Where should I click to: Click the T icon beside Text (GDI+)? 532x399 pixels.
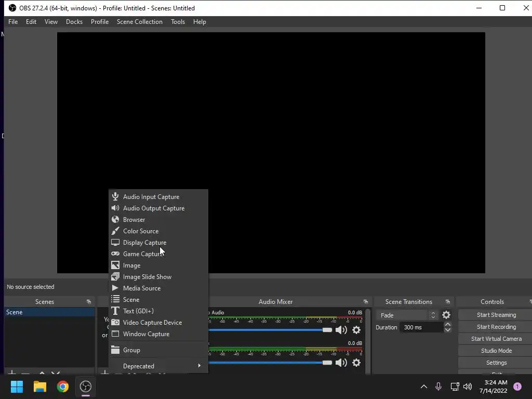[x=115, y=311]
